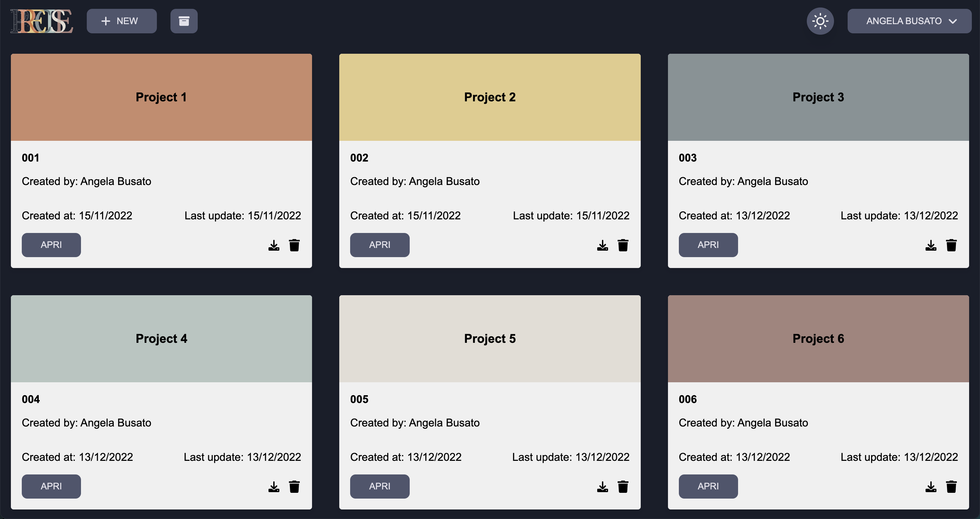
Task: Click the Project 3 gray header banner
Action: [x=818, y=97]
